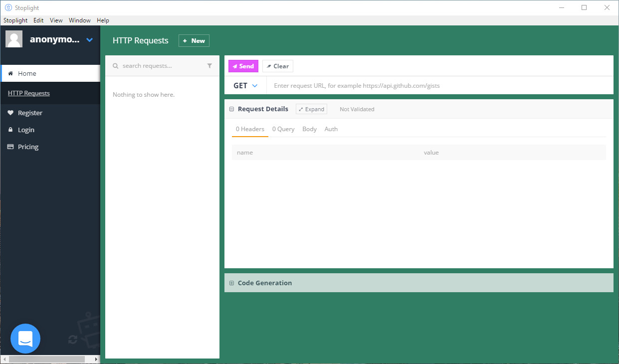Open the View menu
The image size is (619, 364).
point(56,20)
